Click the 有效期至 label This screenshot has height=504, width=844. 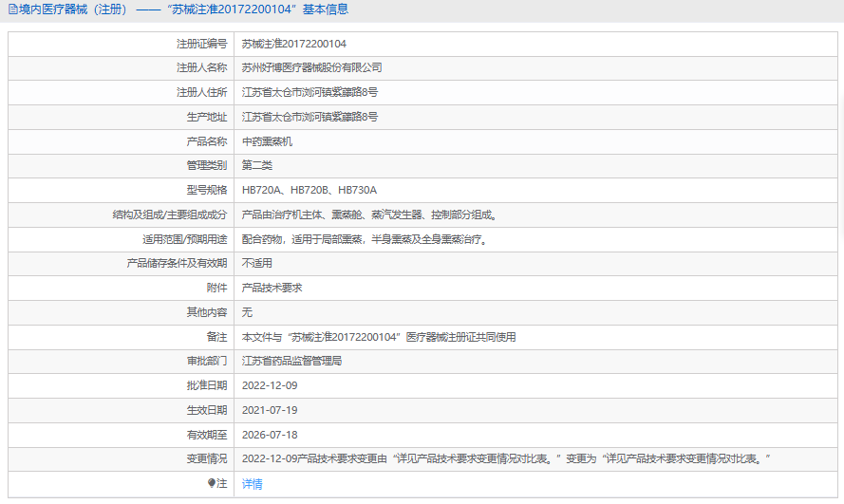207,435
